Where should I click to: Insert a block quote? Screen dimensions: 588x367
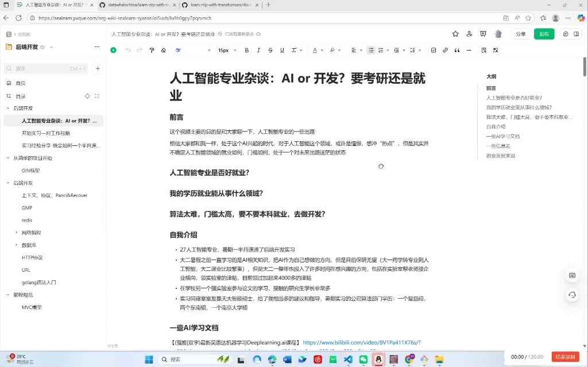pos(457,51)
